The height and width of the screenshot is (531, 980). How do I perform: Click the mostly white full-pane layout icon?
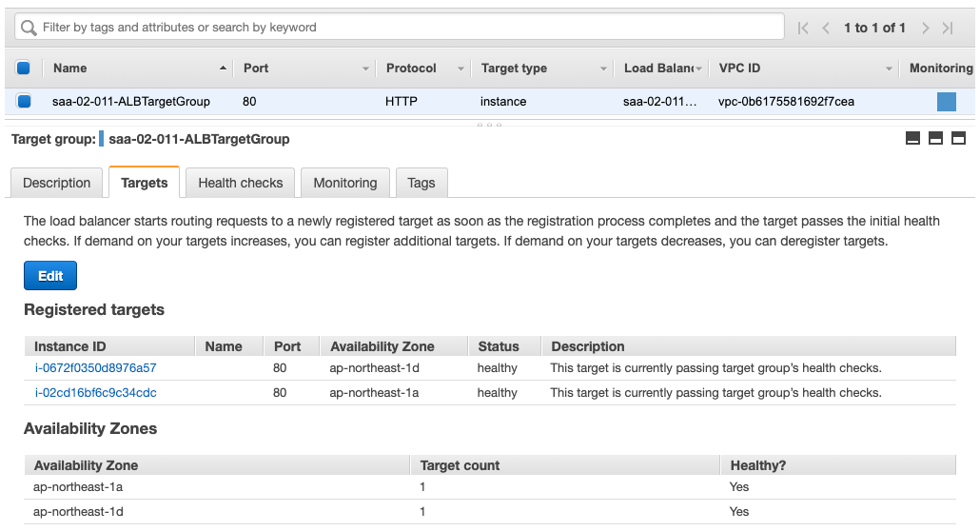pos(958,139)
